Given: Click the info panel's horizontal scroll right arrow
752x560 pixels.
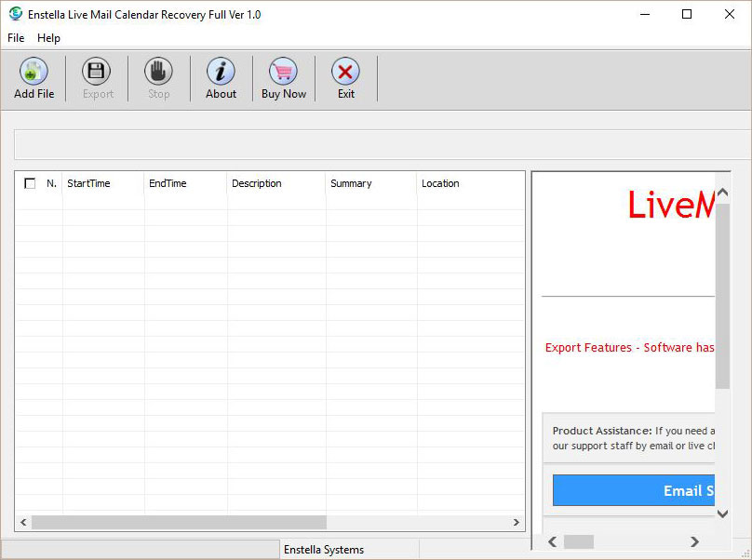Looking at the screenshot, I should (694, 541).
